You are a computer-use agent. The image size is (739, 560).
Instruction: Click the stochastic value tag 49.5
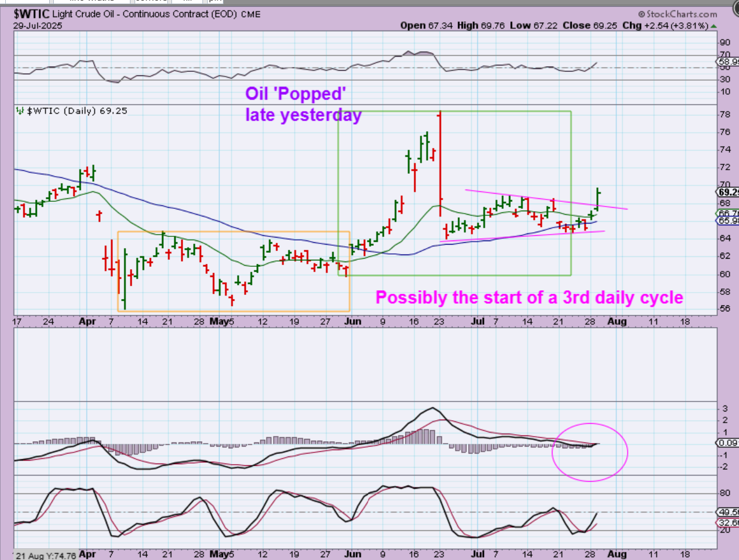(728, 512)
